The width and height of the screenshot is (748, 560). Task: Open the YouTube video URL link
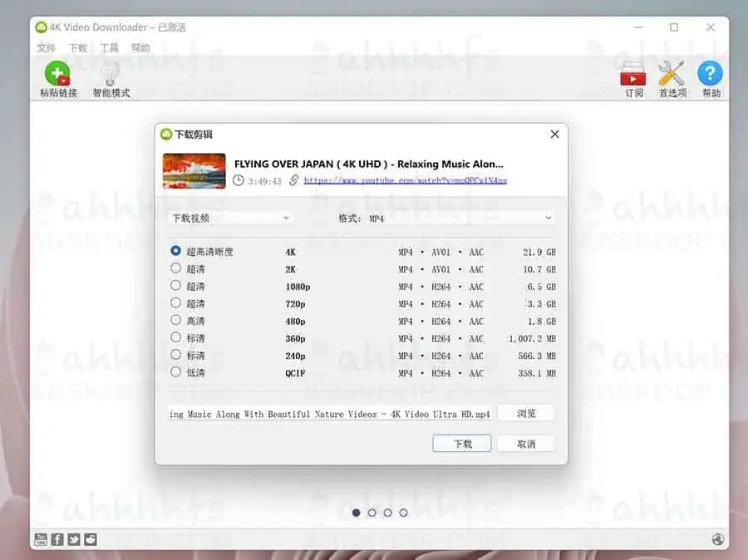point(405,180)
